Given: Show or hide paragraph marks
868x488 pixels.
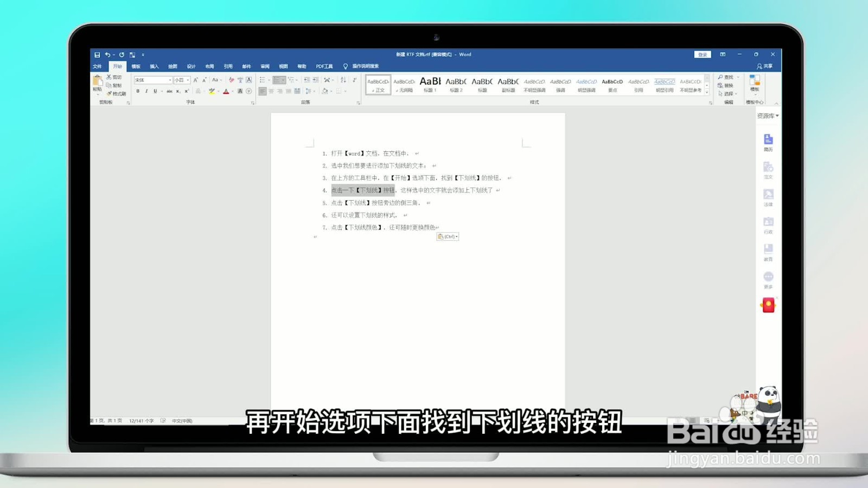Looking at the screenshot, I should tap(354, 80).
